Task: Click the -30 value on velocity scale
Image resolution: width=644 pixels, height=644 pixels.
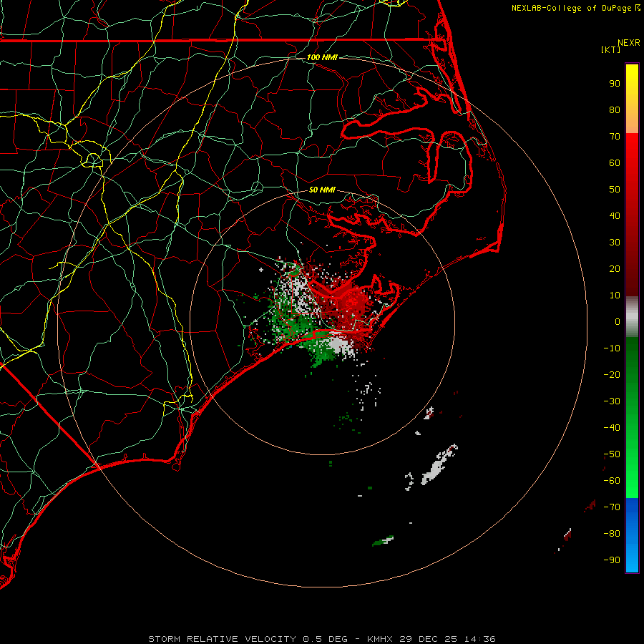Action: pos(612,401)
